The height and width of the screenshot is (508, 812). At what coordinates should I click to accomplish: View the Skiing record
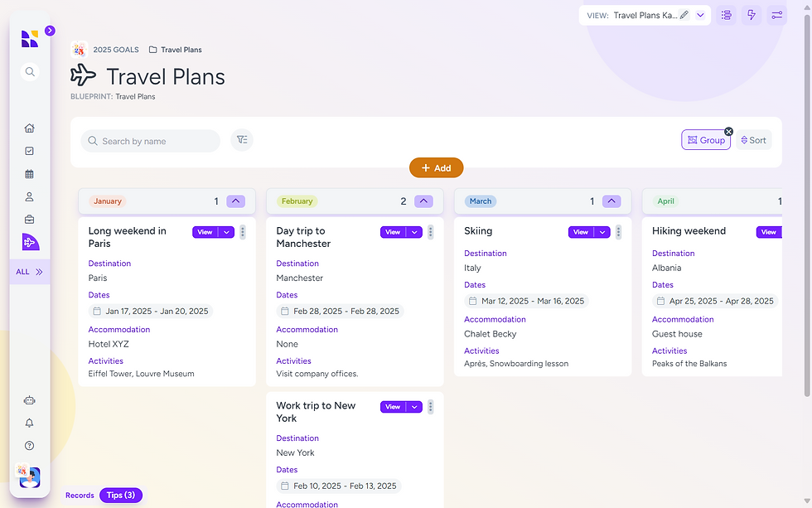click(x=581, y=232)
